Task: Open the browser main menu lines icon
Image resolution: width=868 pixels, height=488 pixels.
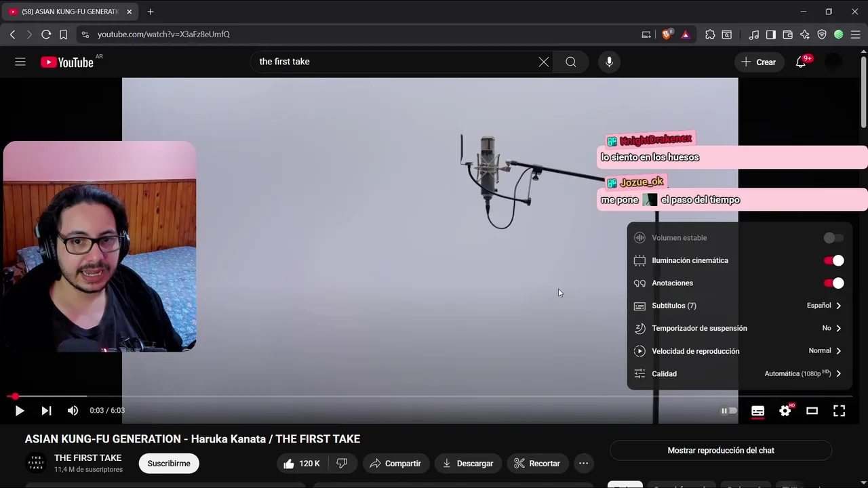Action: pos(855,34)
